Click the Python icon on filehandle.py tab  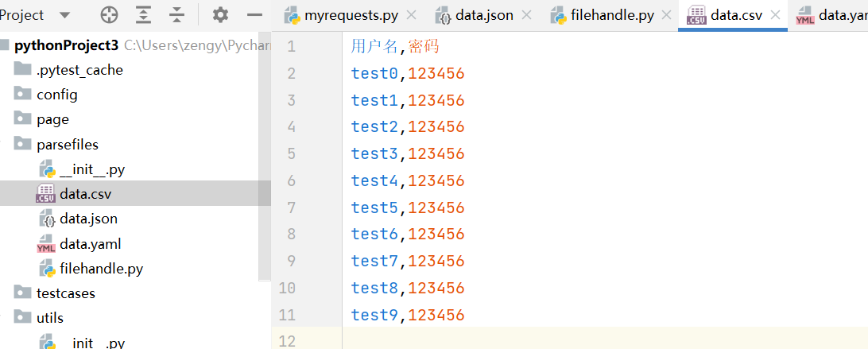(558, 16)
